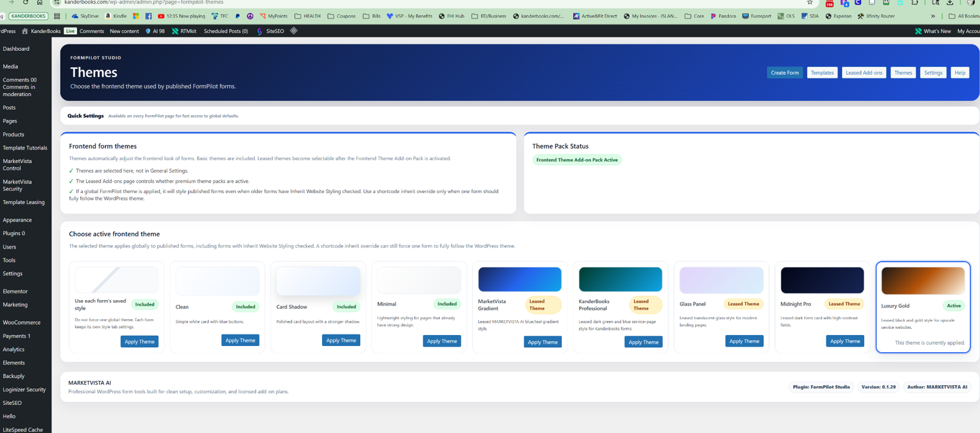Open the Xfinity Router bookmark
Viewport: 980px width, 433px height.
876,16
